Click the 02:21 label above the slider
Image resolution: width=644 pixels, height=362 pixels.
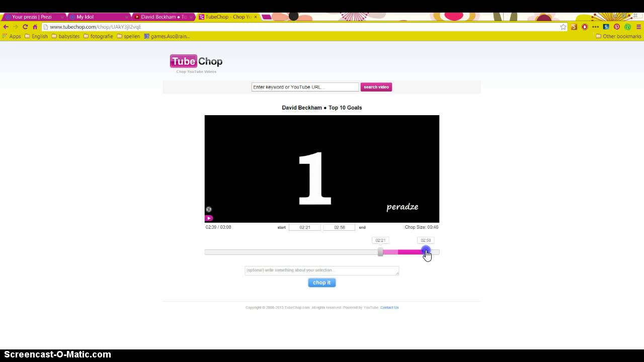(380, 240)
